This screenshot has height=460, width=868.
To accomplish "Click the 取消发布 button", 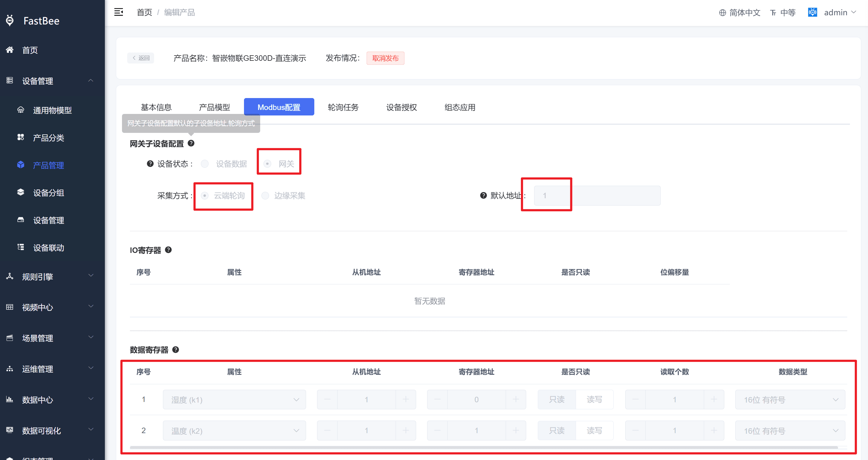I will click(x=385, y=58).
